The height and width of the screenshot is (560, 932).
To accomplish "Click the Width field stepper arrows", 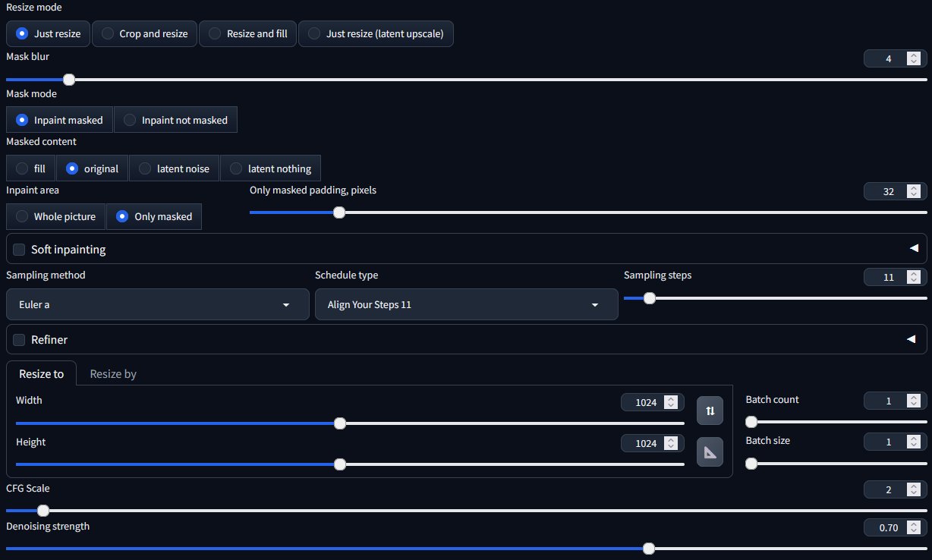I will 671,402.
